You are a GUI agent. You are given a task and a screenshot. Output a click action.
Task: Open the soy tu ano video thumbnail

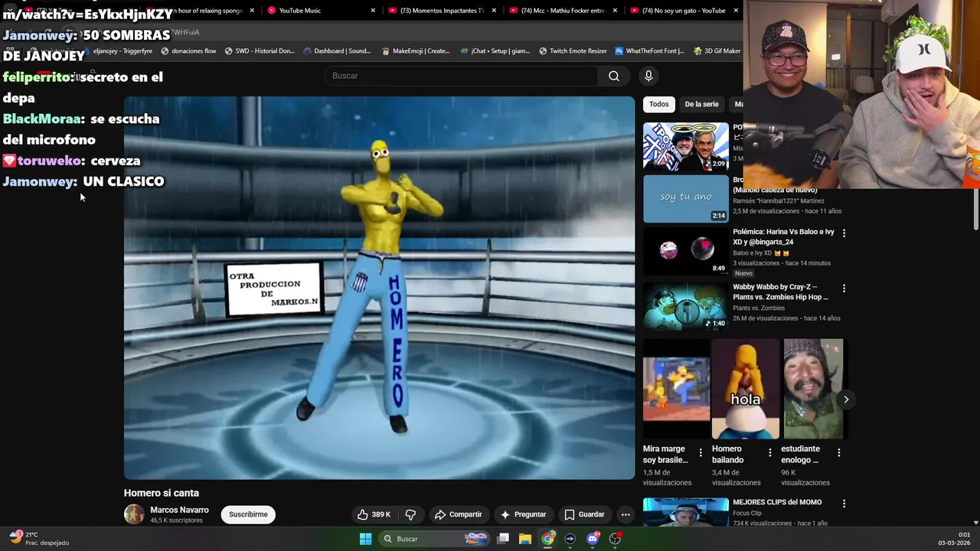686,199
